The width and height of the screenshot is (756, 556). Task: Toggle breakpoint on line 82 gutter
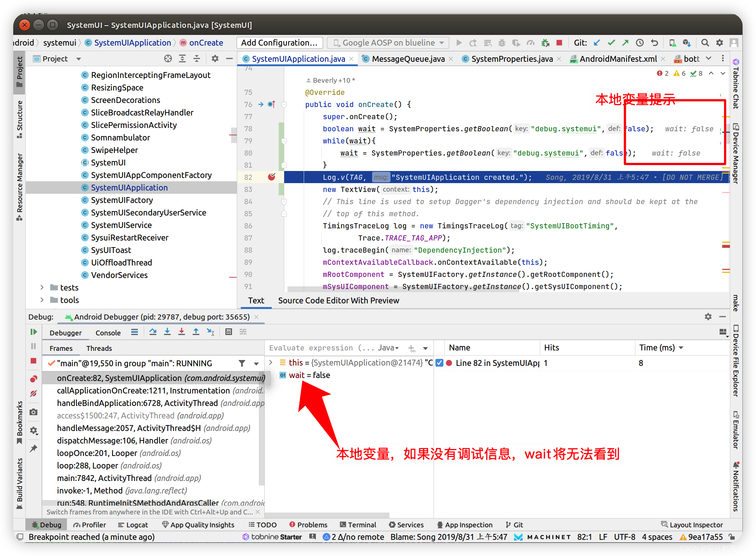(272, 177)
